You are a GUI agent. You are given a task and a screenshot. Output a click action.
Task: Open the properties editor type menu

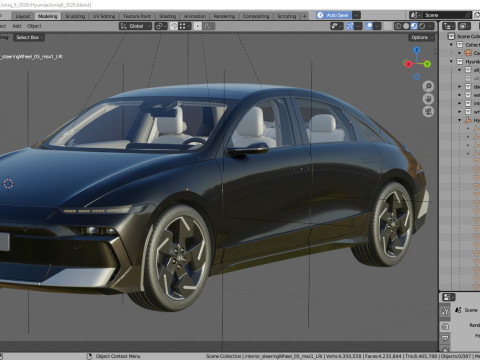[x=448, y=297]
